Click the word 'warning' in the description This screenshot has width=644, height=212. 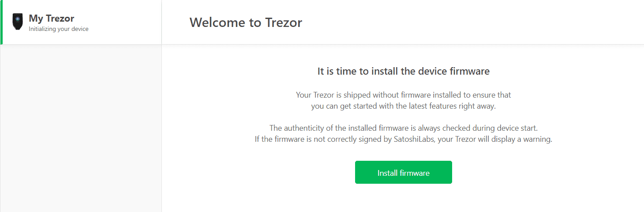point(537,140)
